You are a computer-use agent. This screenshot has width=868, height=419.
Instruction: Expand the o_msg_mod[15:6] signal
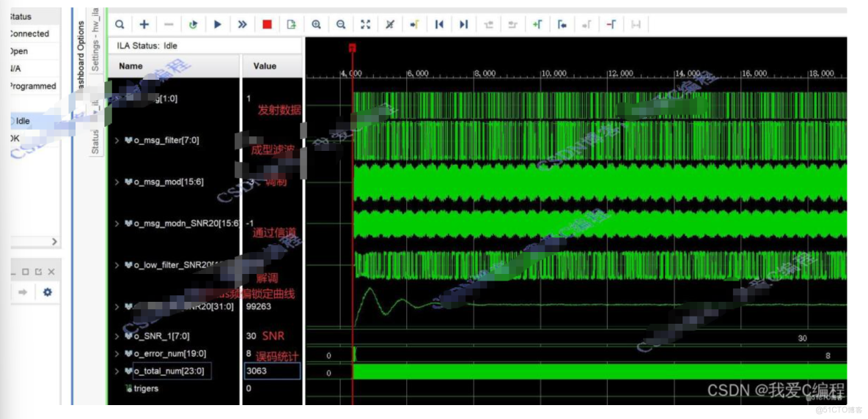click(x=117, y=182)
